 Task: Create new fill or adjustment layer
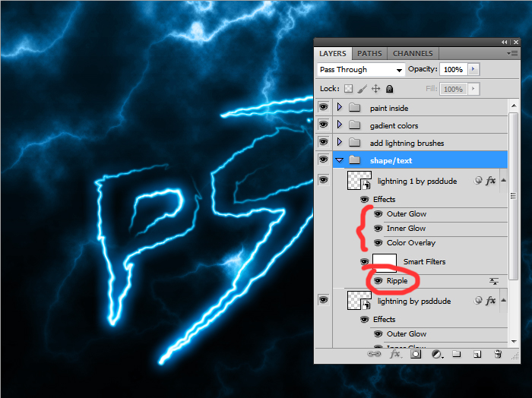pyautogui.click(x=437, y=354)
